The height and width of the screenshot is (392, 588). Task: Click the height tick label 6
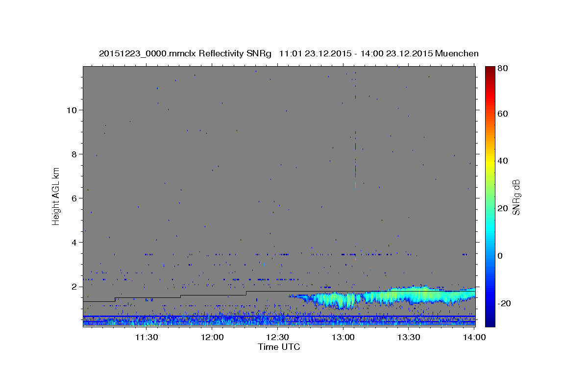(x=74, y=198)
